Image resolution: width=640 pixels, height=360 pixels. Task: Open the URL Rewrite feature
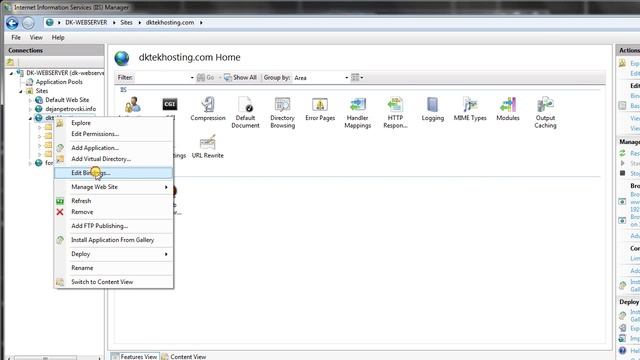pyautogui.click(x=208, y=147)
